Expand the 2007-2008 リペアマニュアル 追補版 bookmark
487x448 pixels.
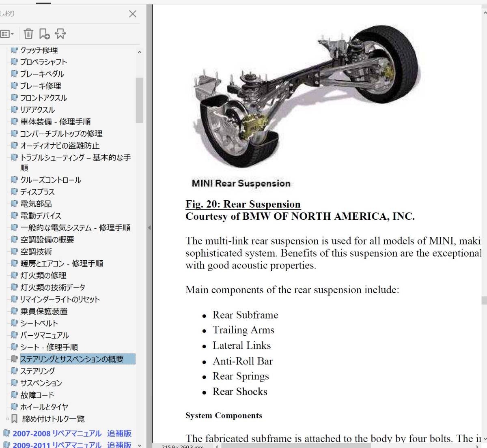(71, 433)
